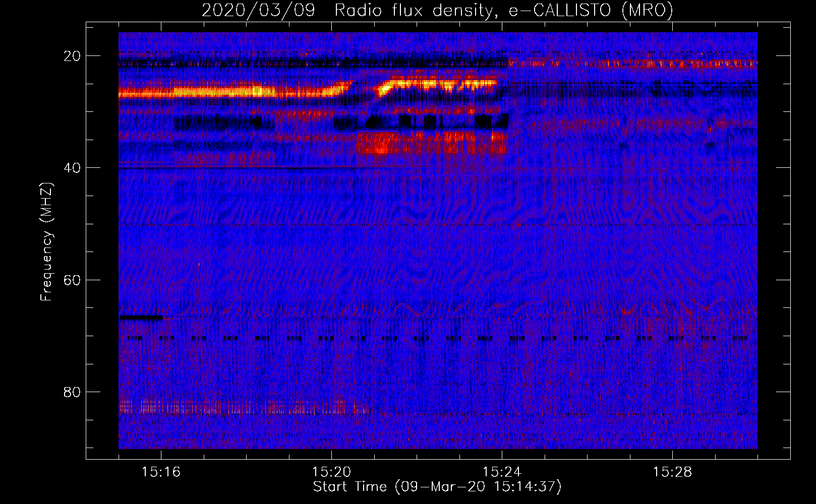Click the 80 MHz frequency tick label

click(72, 392)
